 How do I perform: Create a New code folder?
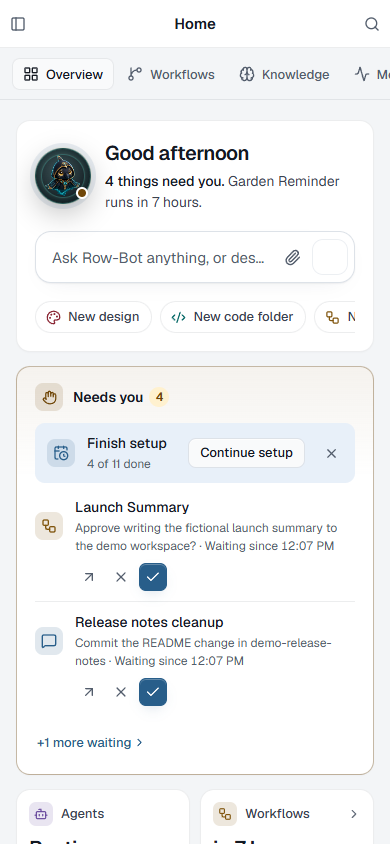pyautogui.click(x=233, y=317)
